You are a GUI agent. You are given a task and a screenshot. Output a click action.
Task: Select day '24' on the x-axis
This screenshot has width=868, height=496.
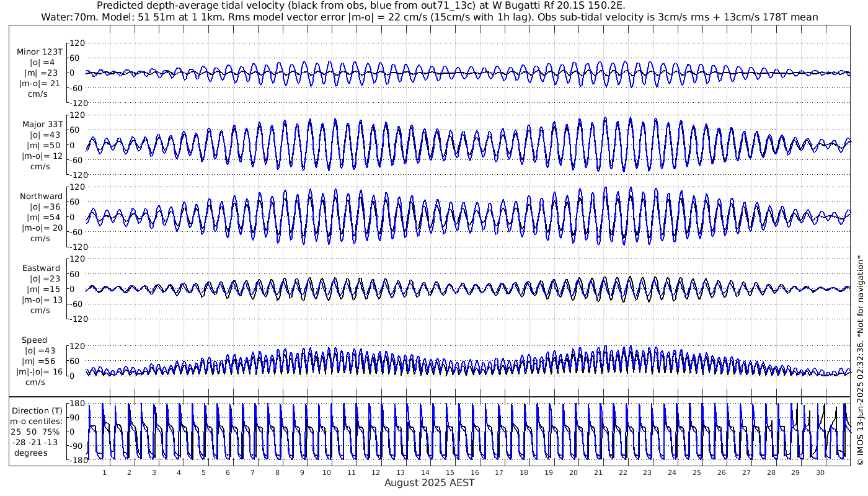click(x=672, y=472)
